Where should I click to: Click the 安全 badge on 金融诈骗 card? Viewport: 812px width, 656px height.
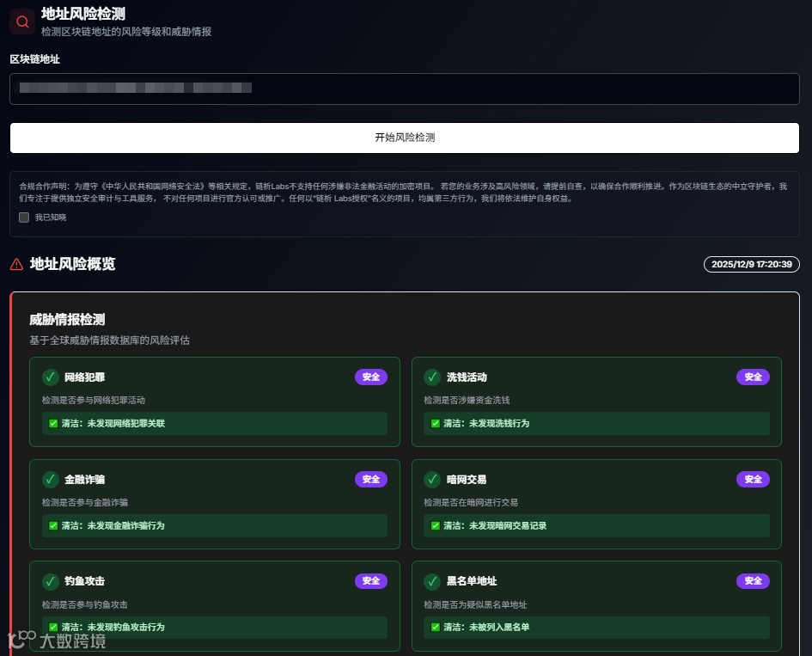click(x=371, y=479)
